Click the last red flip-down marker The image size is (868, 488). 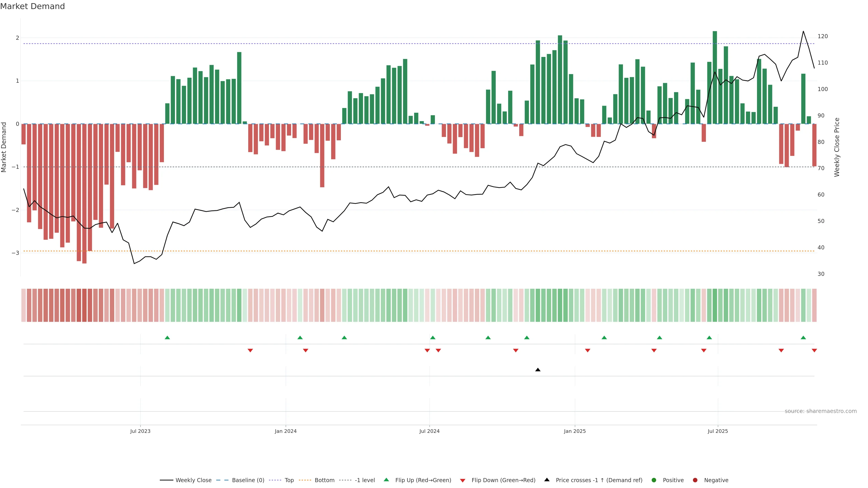(x=814, y=351)
